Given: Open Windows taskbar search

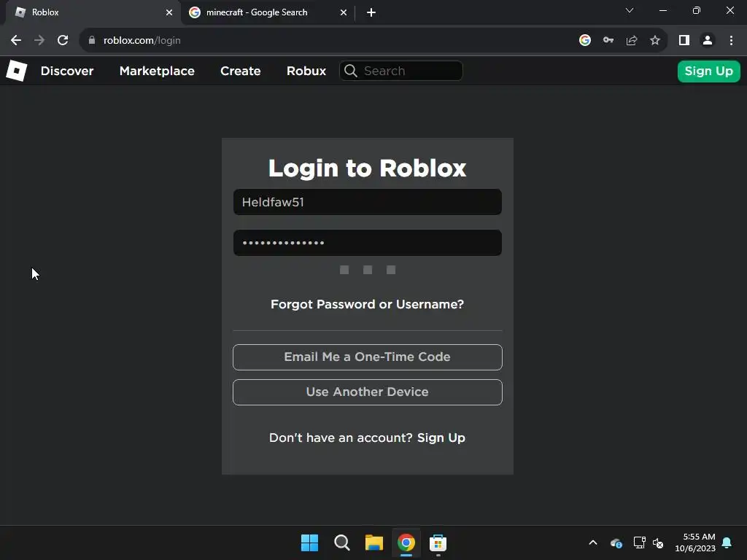Looking at the screenshot, I should [341, 542].
